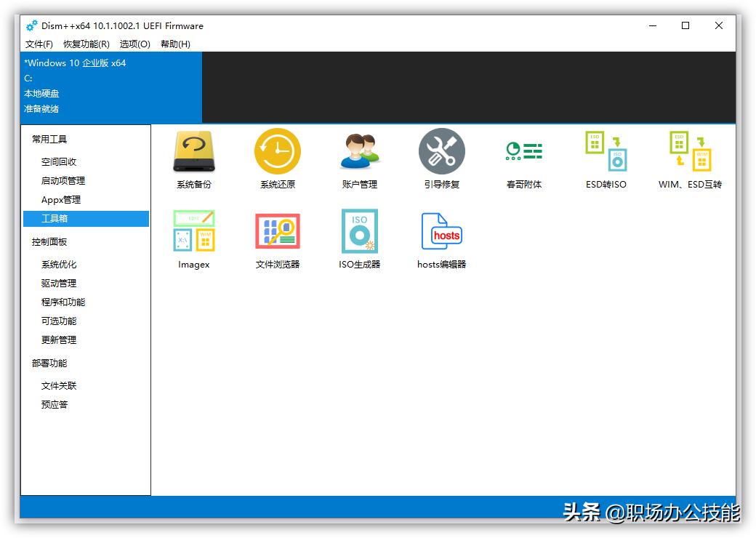Switch to 空间回收 in the sidebar
756x538 pixels.
pos(59,161)
